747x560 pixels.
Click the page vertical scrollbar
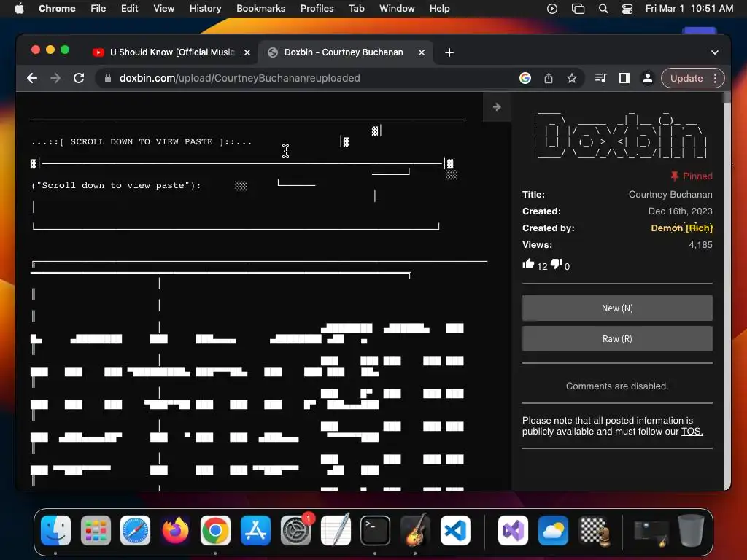[727, 290]
